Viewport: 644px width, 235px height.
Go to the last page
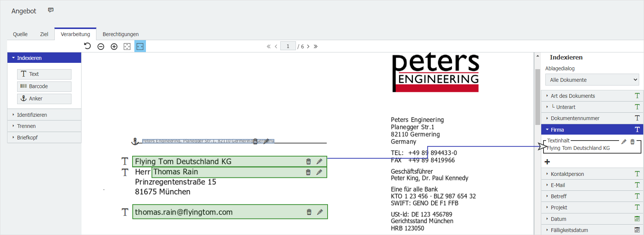[x=316, y=46]
